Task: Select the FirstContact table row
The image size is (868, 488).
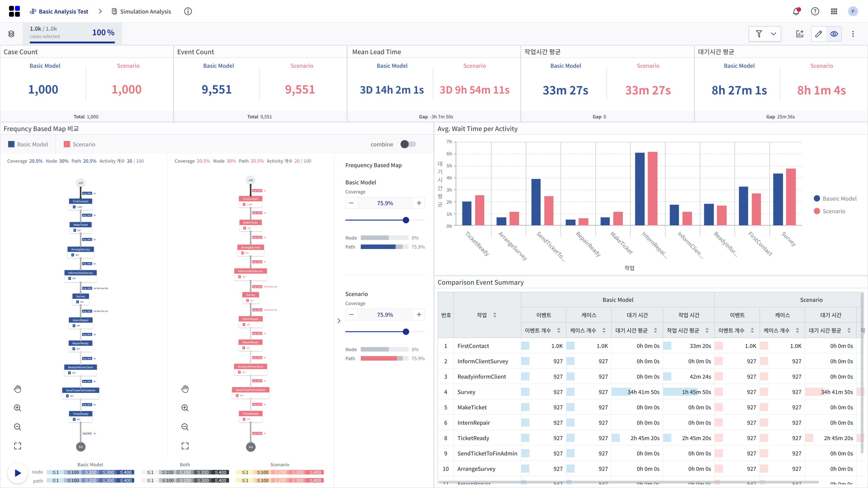Action: (x=649, y=346)
